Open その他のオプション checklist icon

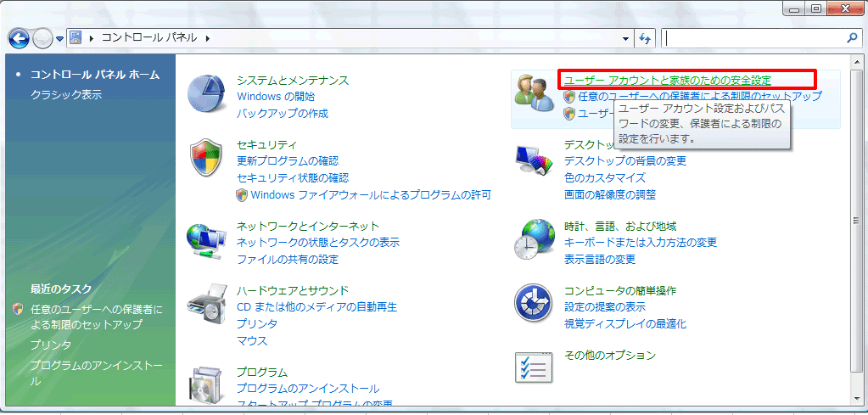click(535, 367)
